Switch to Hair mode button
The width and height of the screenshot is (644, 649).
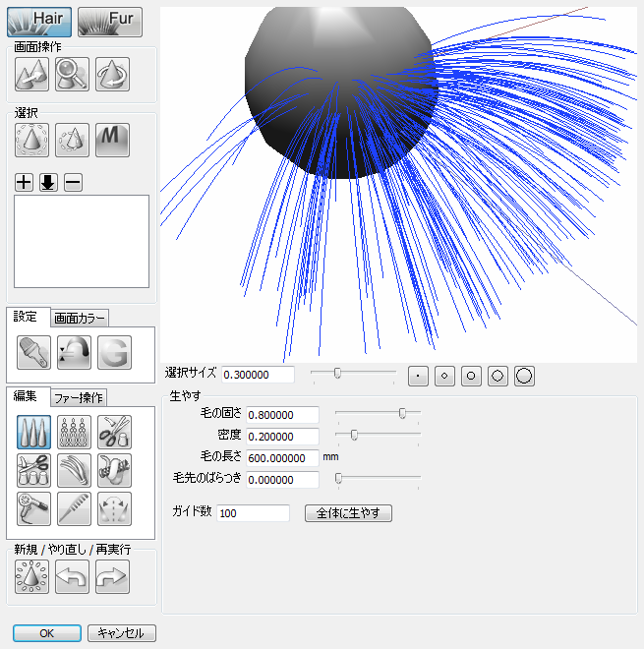39,22
